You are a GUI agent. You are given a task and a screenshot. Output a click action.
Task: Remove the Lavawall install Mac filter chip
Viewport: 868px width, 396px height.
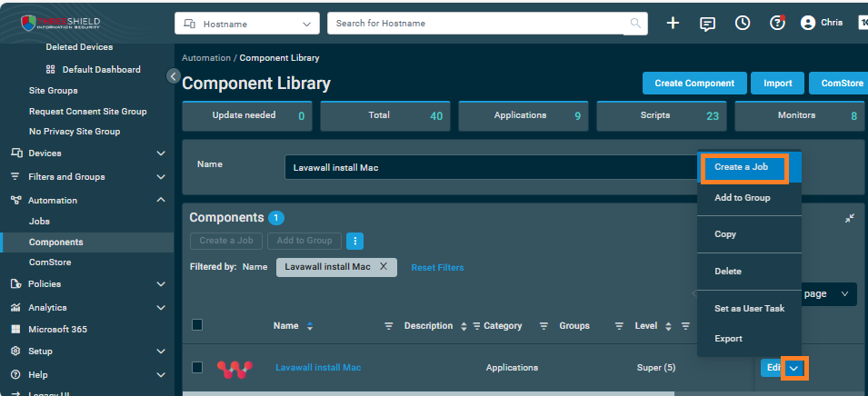tap(384, 267)
